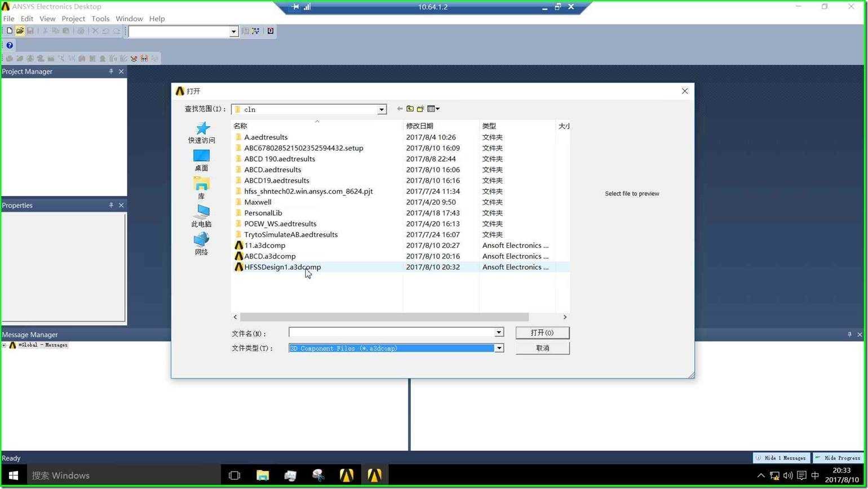868x489 pixels.
Task: Open the Tools menu
Action: pyautogui.click(x=100, y=19)
